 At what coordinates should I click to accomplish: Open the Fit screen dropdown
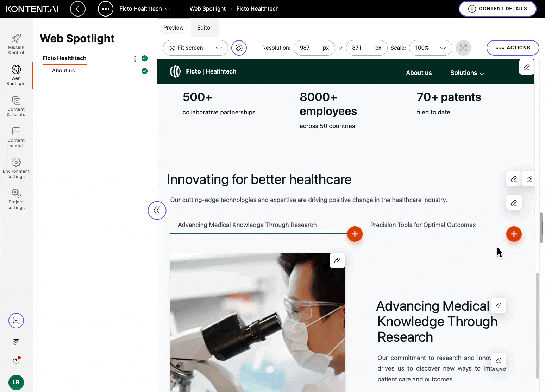pos(195,48)
